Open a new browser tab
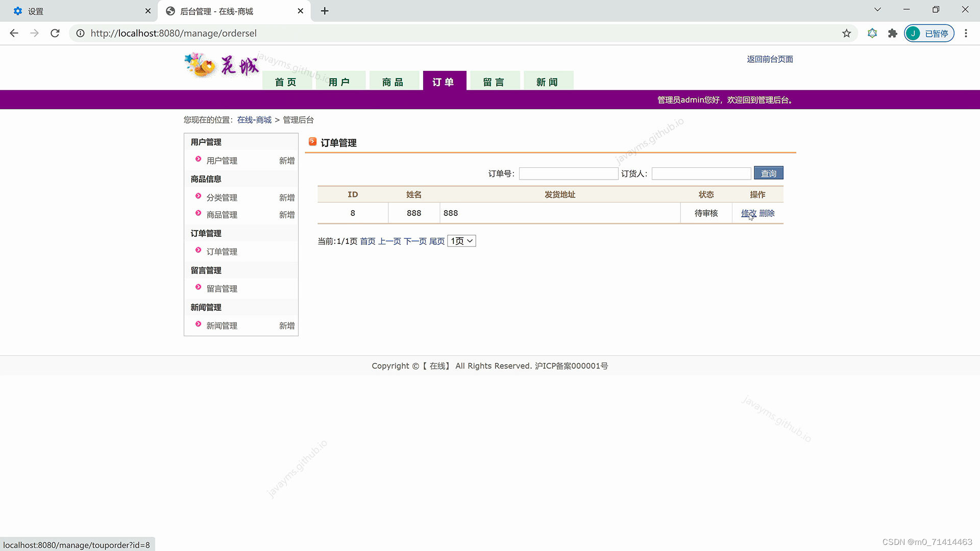 pyautogui.click(x=325, y=11)
